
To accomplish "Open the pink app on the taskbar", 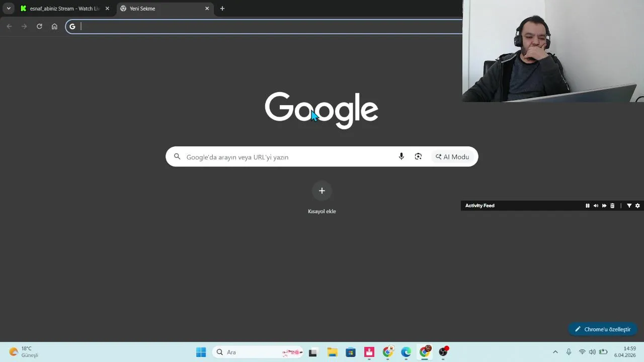I will coord(369,352).
